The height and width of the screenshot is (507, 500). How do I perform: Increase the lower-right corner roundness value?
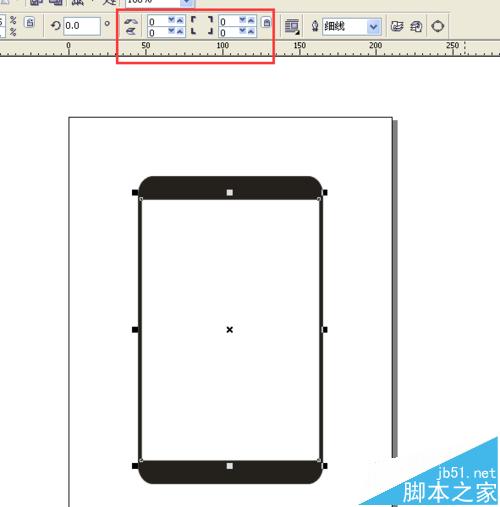click(x=251, y=31)
